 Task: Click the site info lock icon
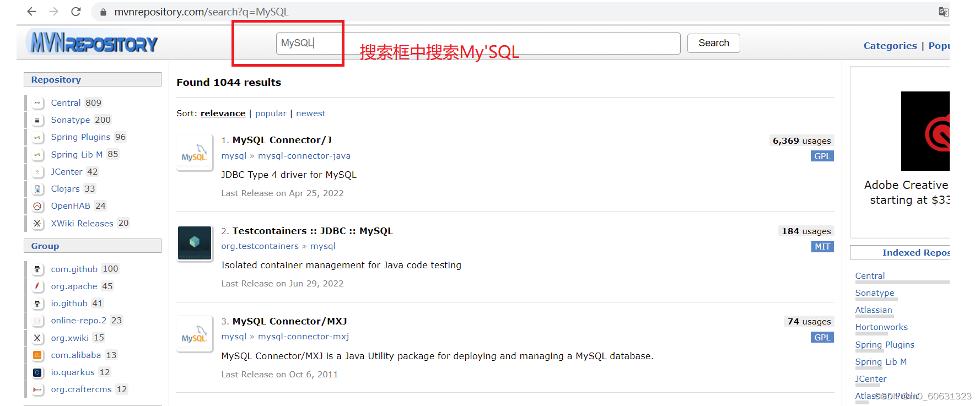(103, 12)
